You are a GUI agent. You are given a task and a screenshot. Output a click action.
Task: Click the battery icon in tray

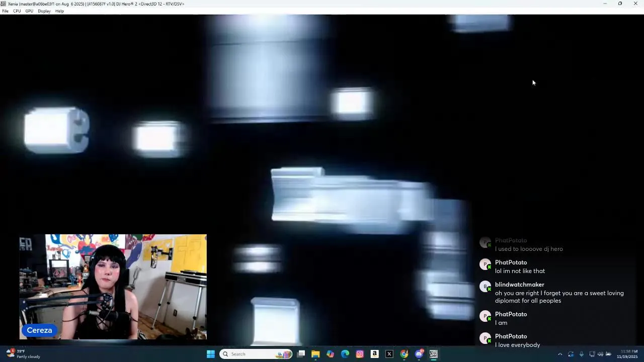point(608,354)
